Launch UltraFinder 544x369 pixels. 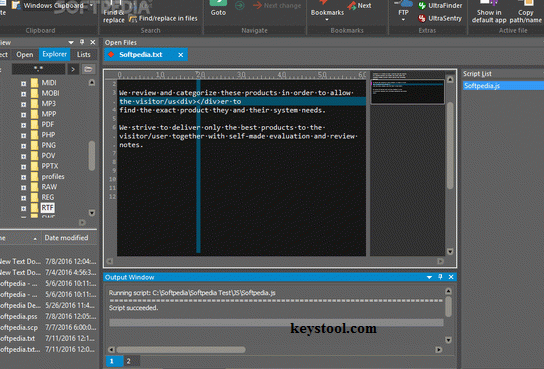click(x=440, y=6)
